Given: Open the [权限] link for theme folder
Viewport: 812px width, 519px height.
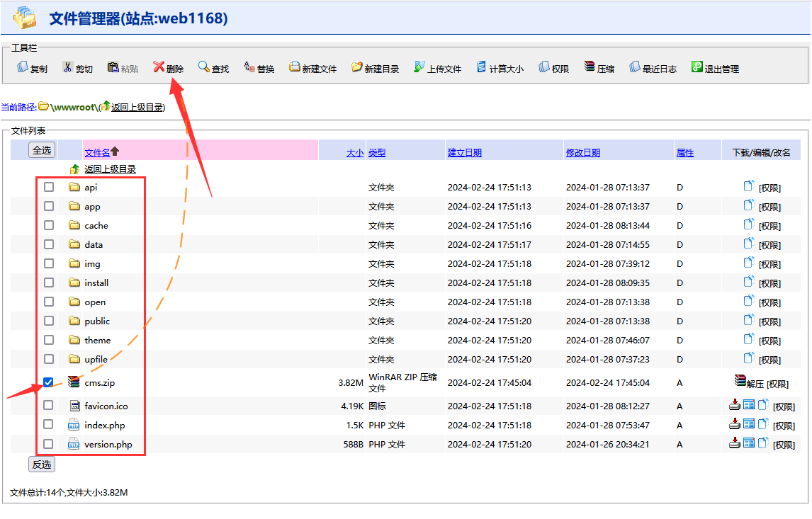Looking at the screenshot, I should (769, 341).
